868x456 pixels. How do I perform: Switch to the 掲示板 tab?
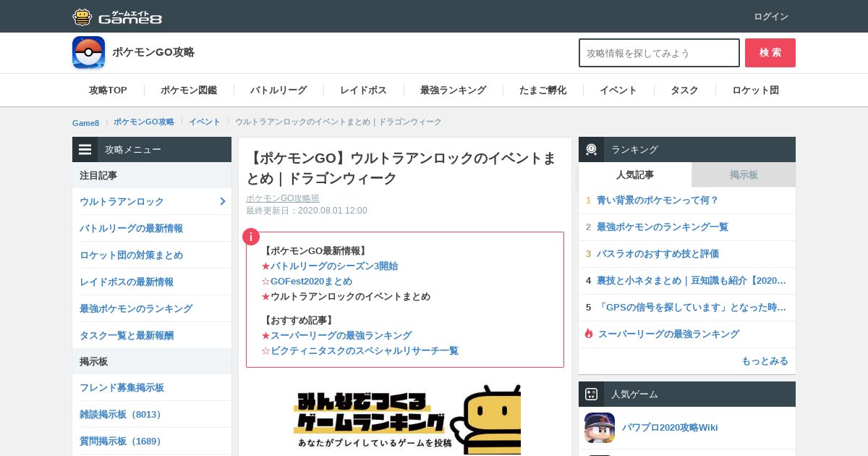coord(744,174)
